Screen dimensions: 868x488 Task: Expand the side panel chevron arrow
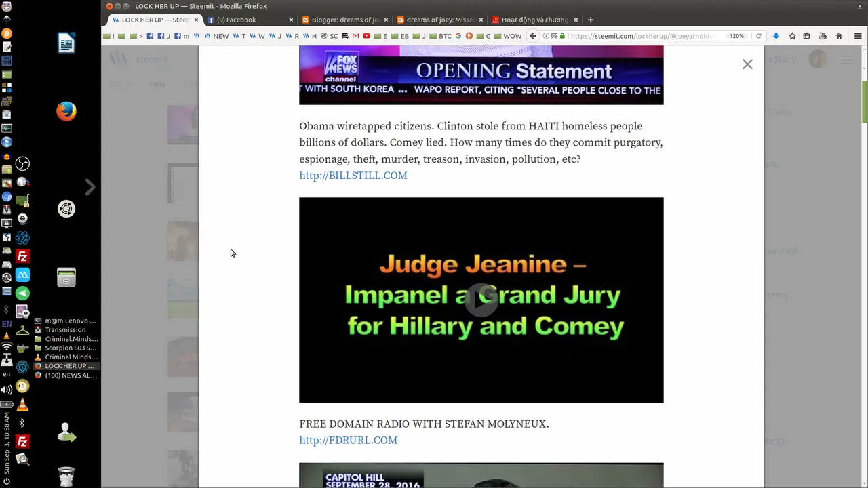pos(90,186)
